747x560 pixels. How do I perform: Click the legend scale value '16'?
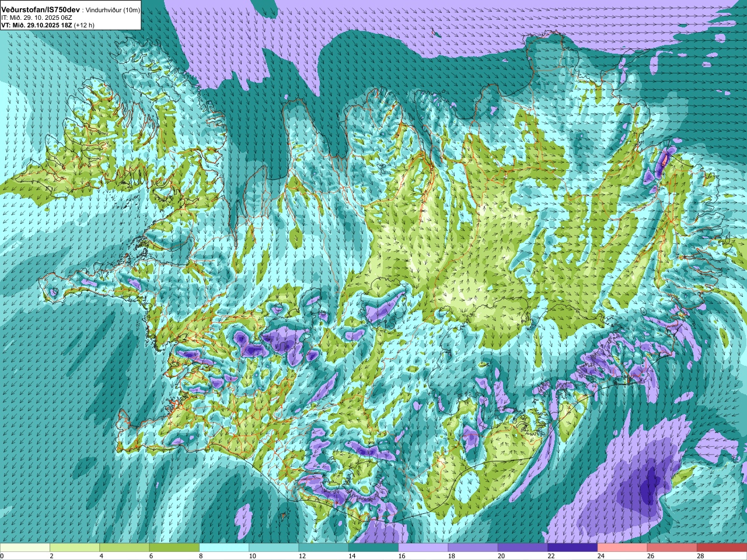402,556
